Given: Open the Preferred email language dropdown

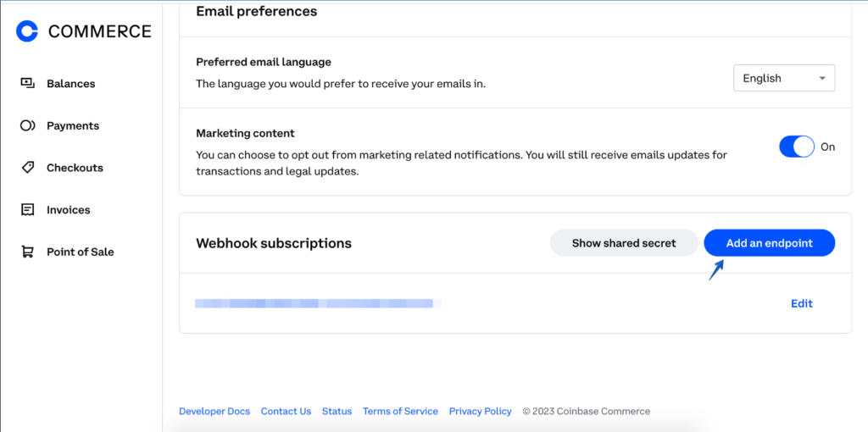Looking at the screenshot, I should point(783,78).
